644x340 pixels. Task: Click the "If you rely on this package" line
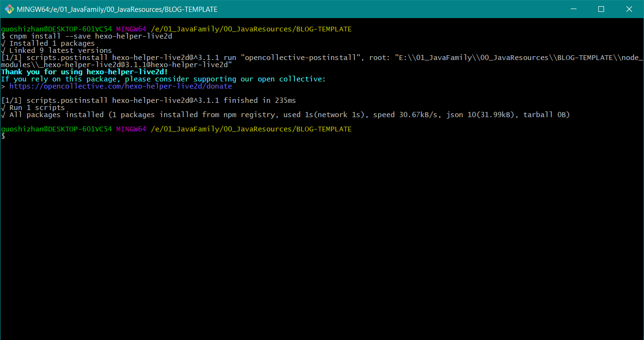pyautogui.click(x=163, y=79)
